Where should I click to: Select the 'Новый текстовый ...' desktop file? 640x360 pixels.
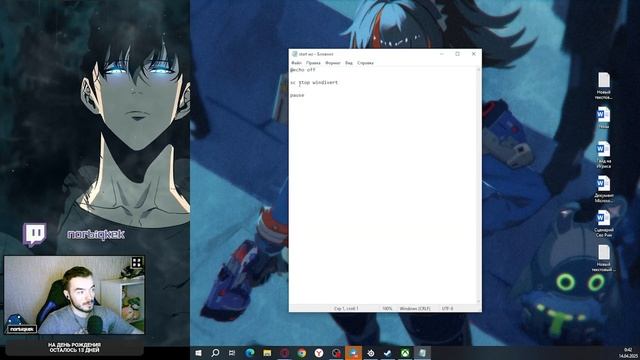tap(604, 258)
